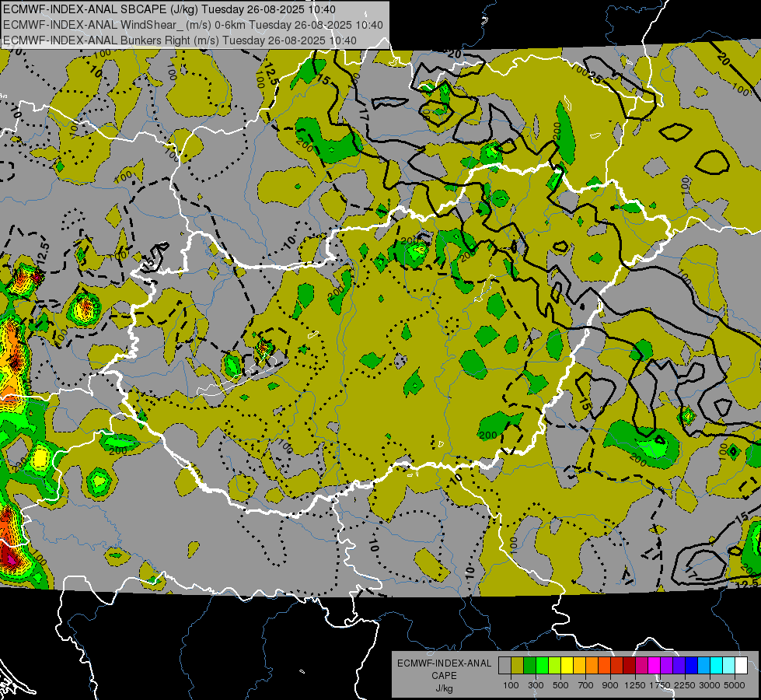Select the white swatch at the legend end
The height and width of the screenshot is (700, 761).
[x=741, y=666]
